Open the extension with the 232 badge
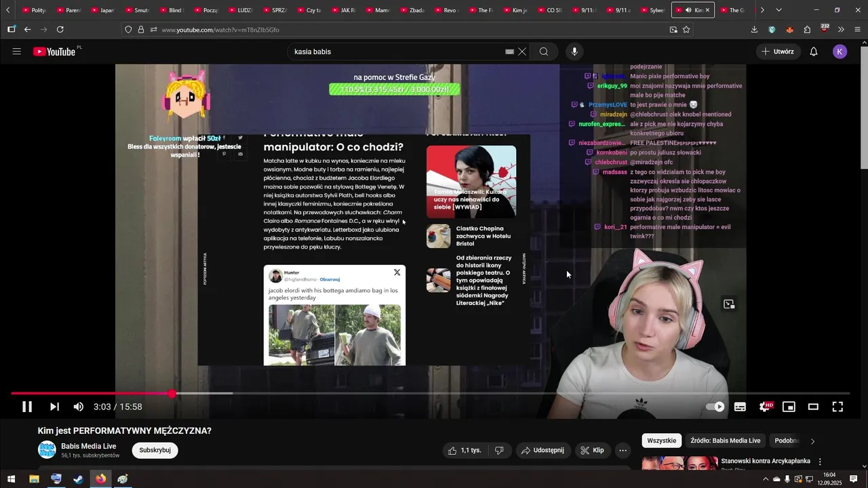Image resolution: width=868 pixels, height=488 pixels. tap(825, 28)
